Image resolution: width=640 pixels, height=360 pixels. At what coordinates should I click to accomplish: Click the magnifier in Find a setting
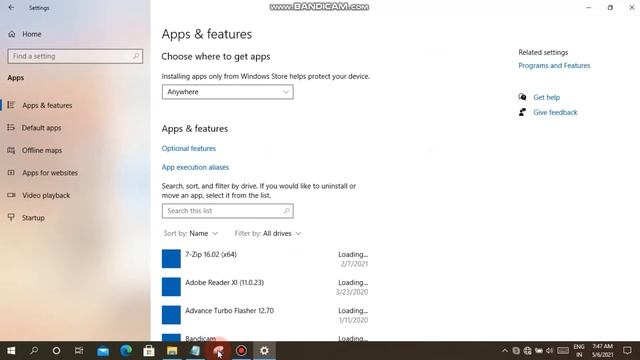(x=136, y=56)
